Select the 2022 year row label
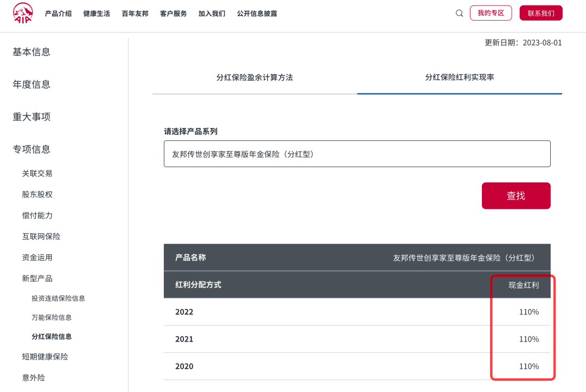The height and width of the screenshot is (392, 586). 184,312
